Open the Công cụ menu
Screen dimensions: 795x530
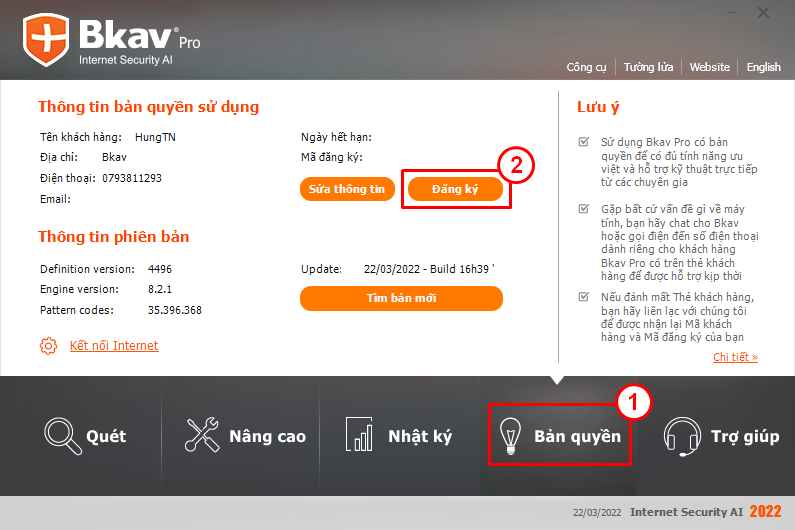[586, 67]
